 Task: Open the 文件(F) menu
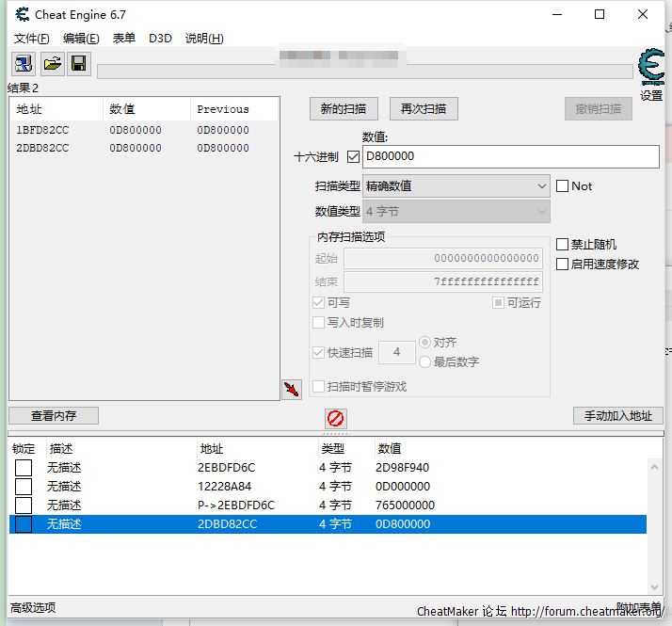tap(32, 39)
